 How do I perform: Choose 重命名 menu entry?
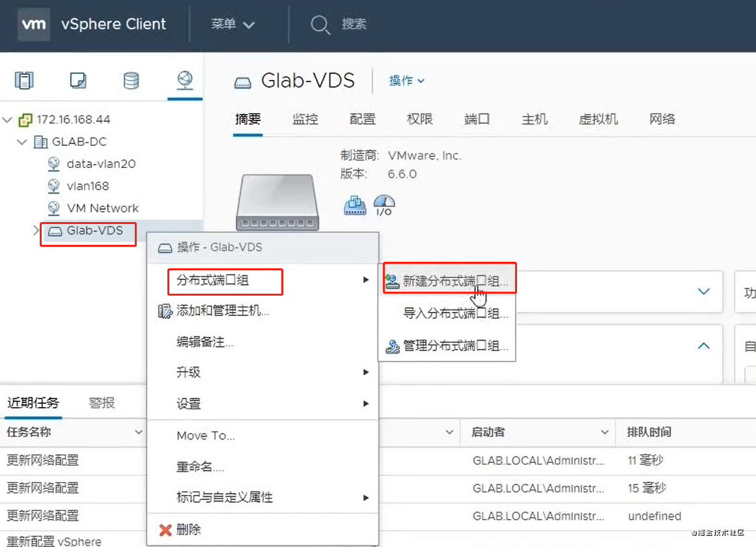click(263, 467)
